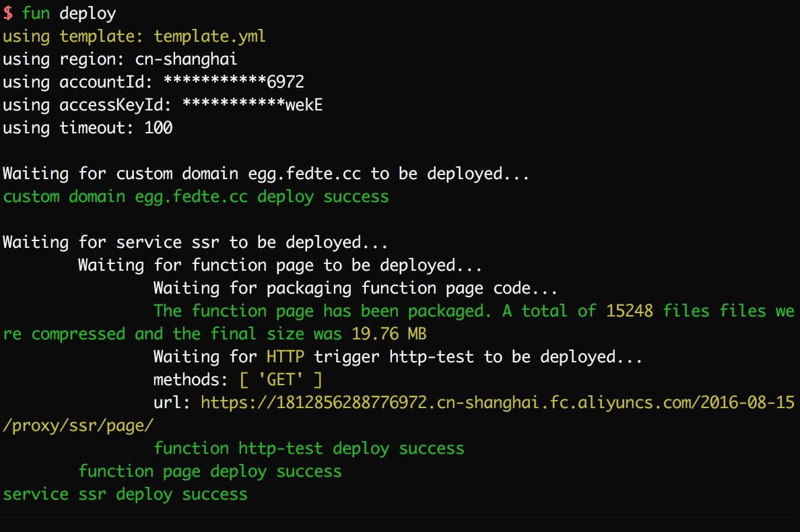Open the aliyuncs.com function URL
Image resolution: width=800 pixels, height=532 pixels.
point(498,403)
